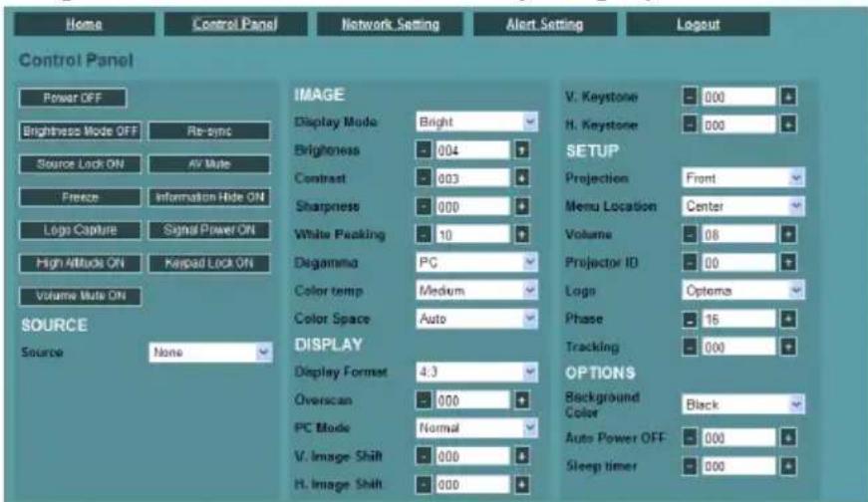Decrease Phase with the minus button
Image resolution: width=868 pixels, height=502 pixels.
click(690, 319)
